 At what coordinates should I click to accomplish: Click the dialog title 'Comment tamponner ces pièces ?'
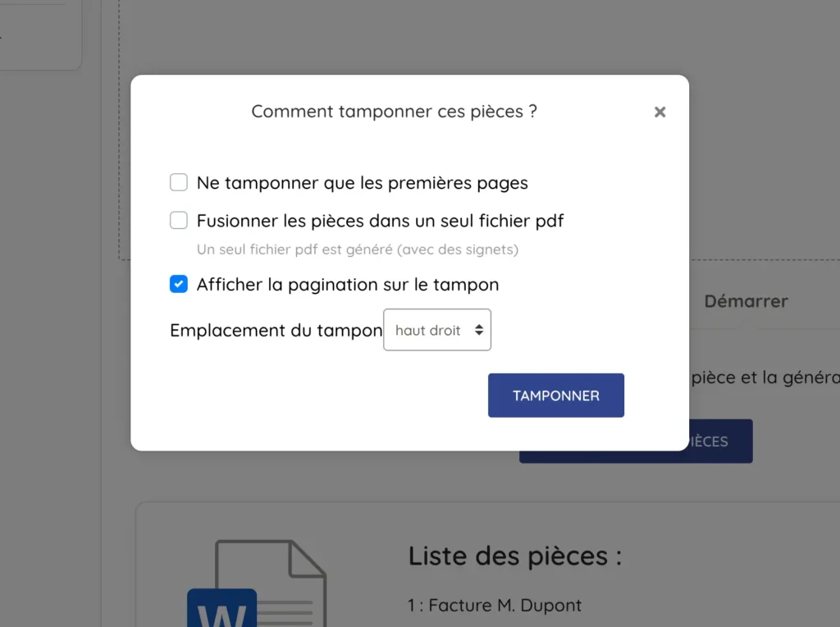coord(394,112)
